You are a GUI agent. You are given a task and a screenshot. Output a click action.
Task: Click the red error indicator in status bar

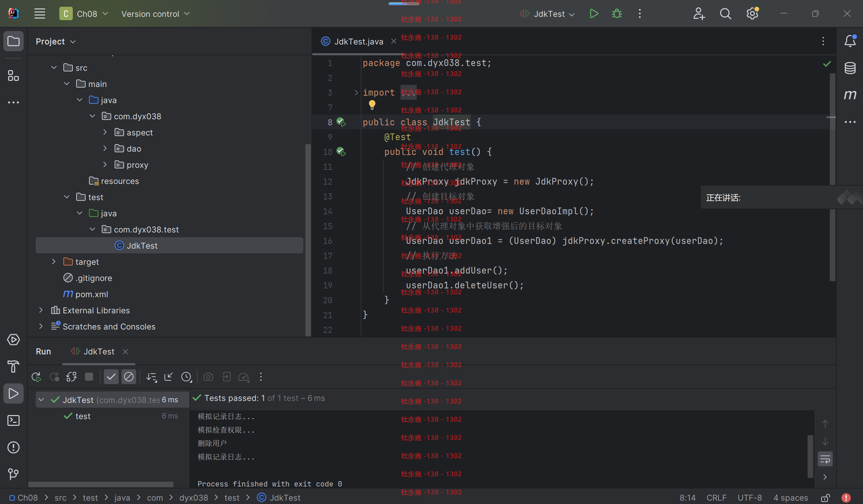846,498
